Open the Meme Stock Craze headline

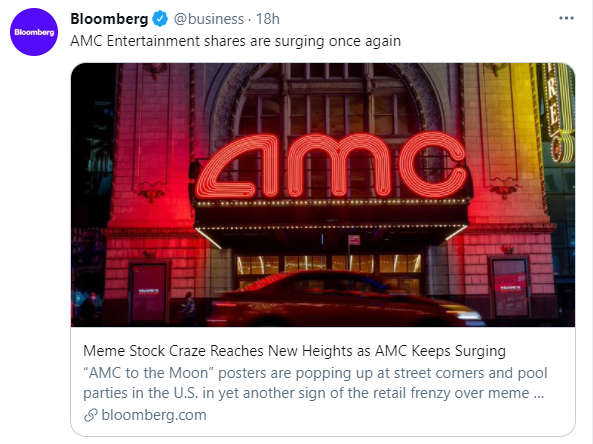tap(294, 351)
